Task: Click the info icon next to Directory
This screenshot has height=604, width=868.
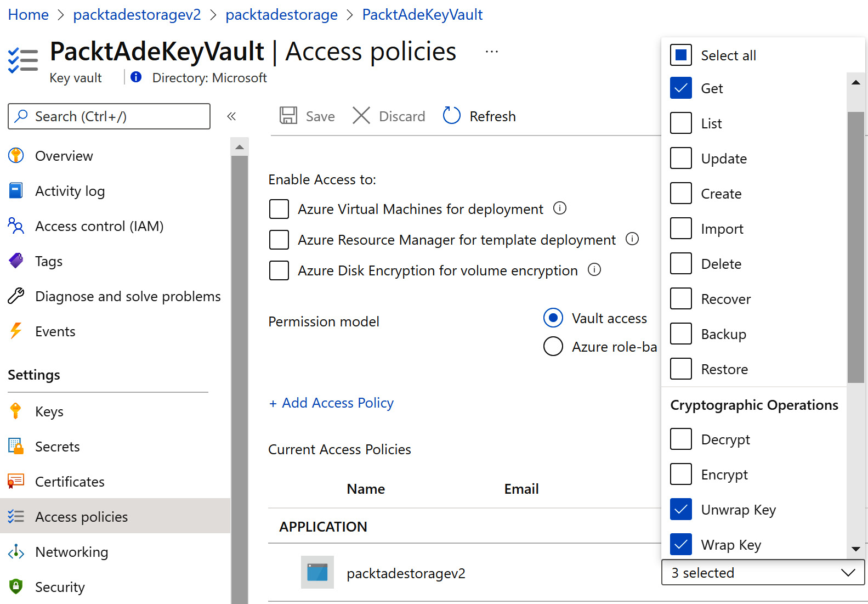Action: pyautogui.click(x=136, y=77)
